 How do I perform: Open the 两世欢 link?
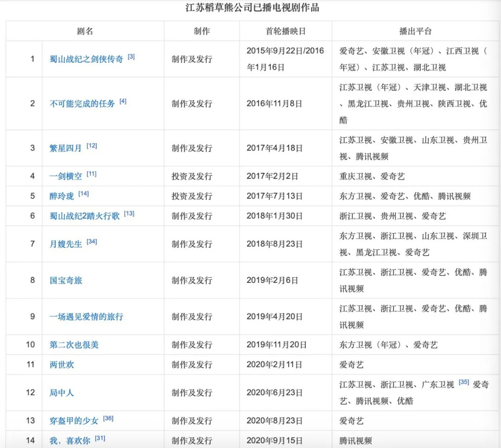(x=62, y=365)
